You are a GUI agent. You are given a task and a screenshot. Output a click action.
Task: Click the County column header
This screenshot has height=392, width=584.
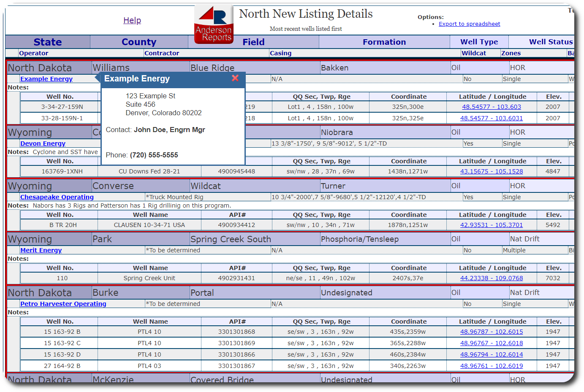coord(139,42)
